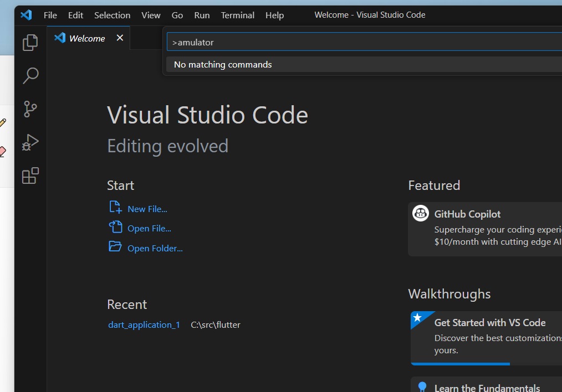Click the Open File icon
The width and height of the screenshot is (562, 392).
(115, 227)
